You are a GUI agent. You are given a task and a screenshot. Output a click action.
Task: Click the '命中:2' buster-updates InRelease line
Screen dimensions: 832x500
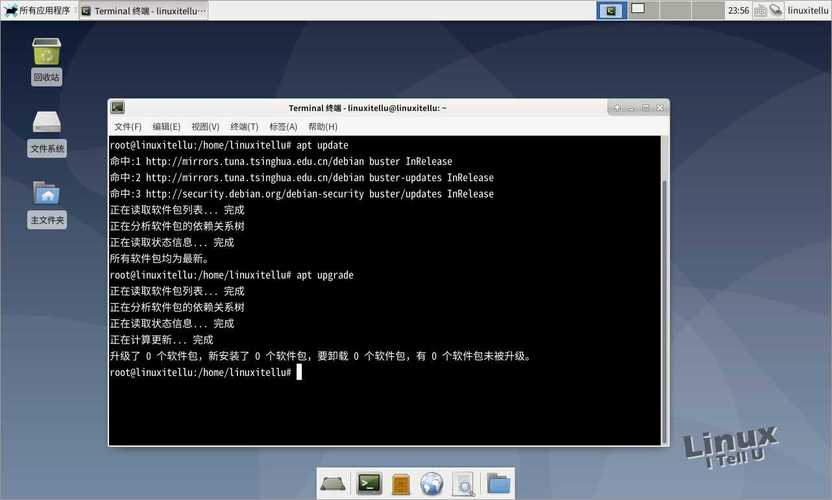pyautogui.click(x=302, y=177)
